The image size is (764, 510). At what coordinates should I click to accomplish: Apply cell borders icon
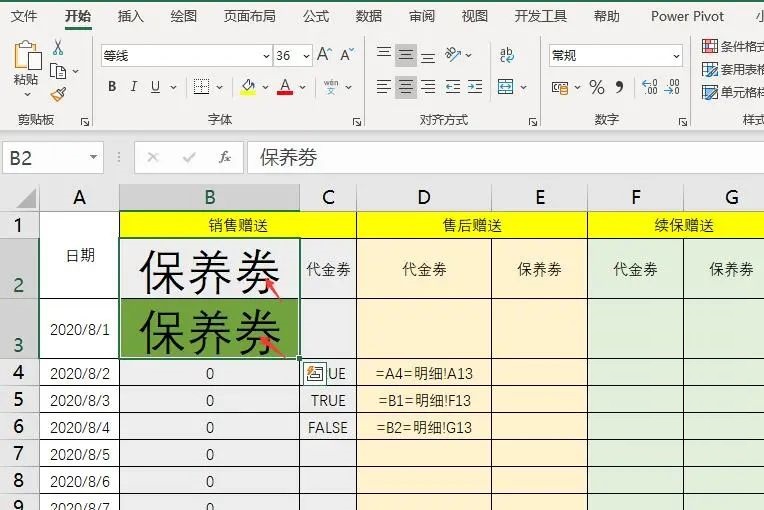pyautogui.click(x=201, y=87)
